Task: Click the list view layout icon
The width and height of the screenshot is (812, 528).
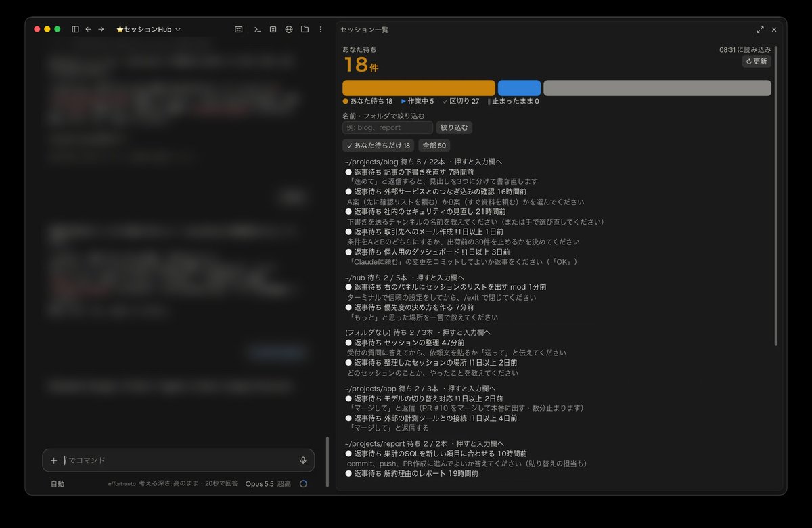Action: 239,29
